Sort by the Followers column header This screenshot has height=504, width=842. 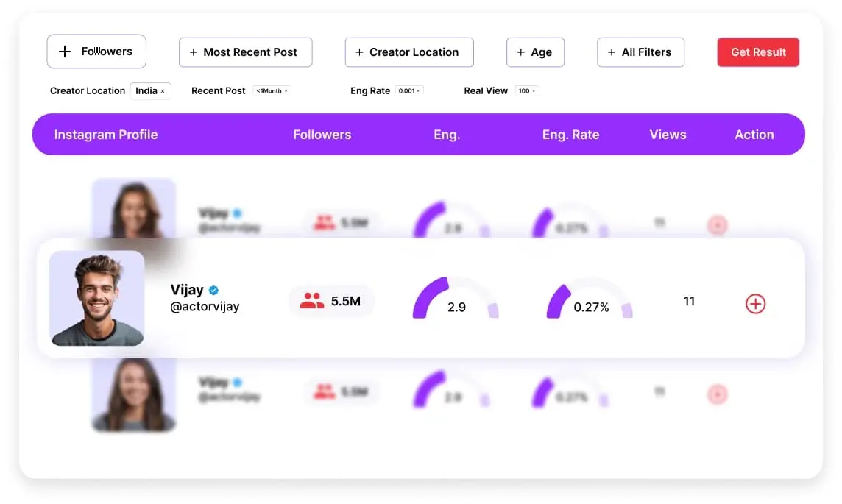(322, 135)
